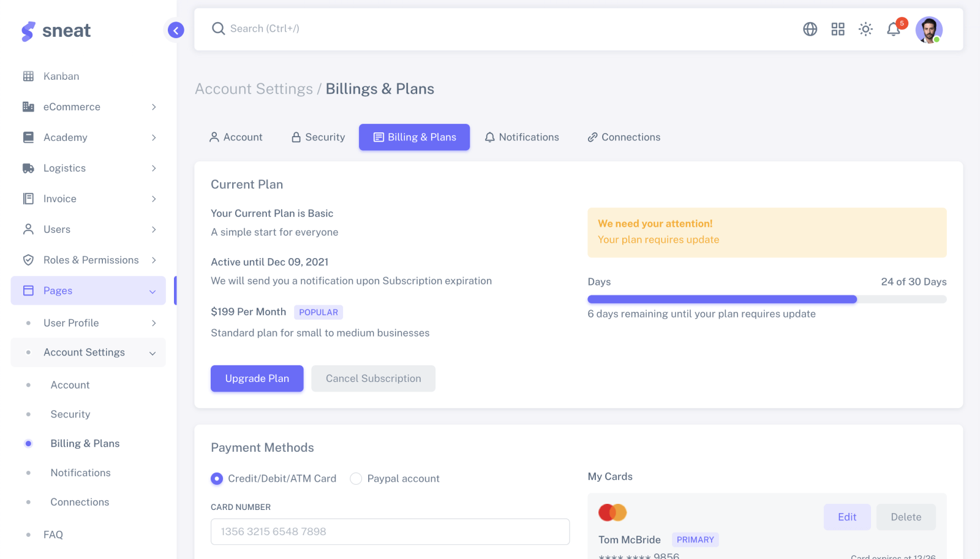Click the days-used progress bar
The width and height of the screenshot is (980, 559).
[x=767, y=299]
